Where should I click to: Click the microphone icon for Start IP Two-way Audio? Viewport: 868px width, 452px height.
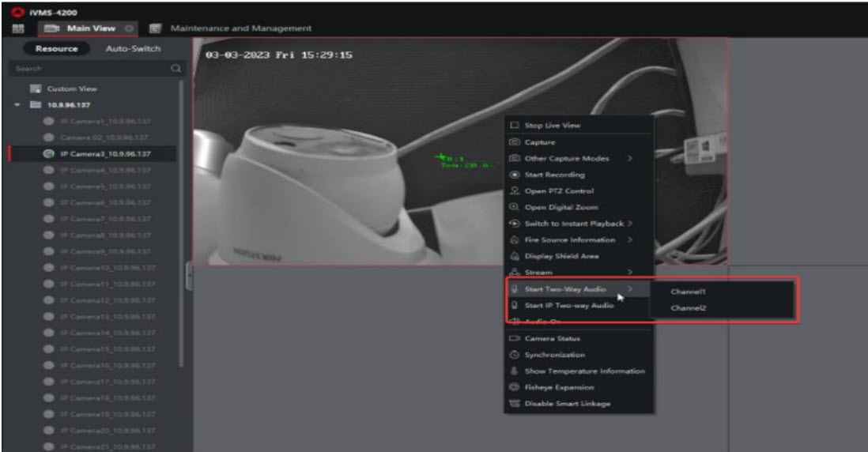click(514, 305)
